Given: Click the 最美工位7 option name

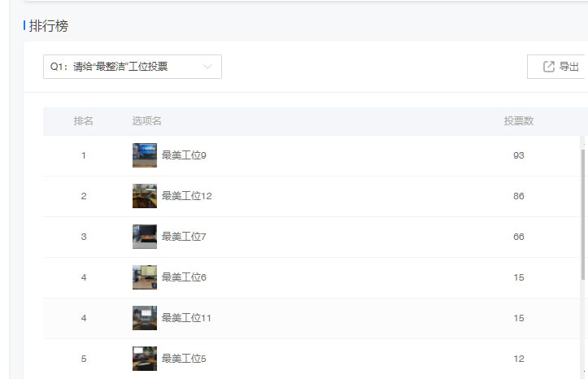Looking at the screenshot, I should 184,237.
